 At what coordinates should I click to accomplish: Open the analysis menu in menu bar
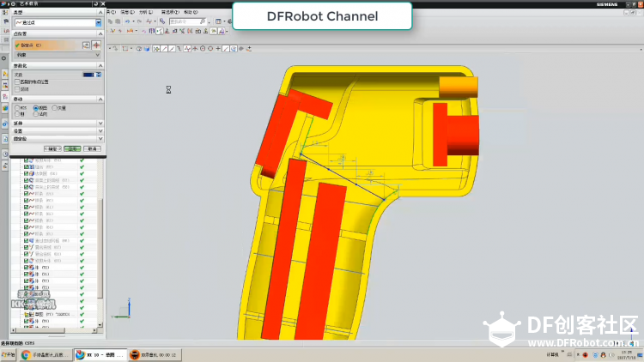coord(146,12)
